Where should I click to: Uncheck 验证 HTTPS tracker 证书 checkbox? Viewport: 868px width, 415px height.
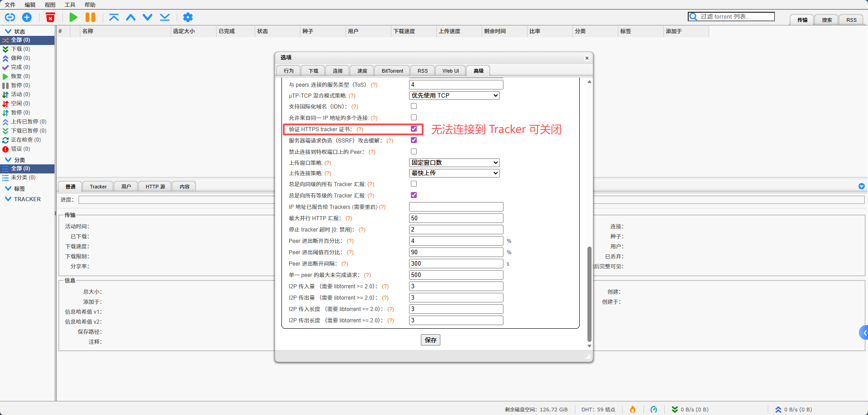click(414, 129)
